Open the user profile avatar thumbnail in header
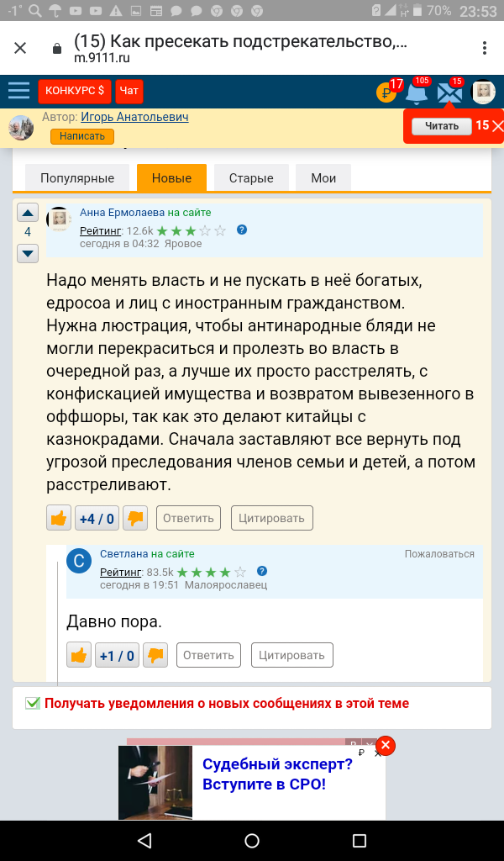The width and height of the screenshot is (504, 861). (x=484, y=92)
